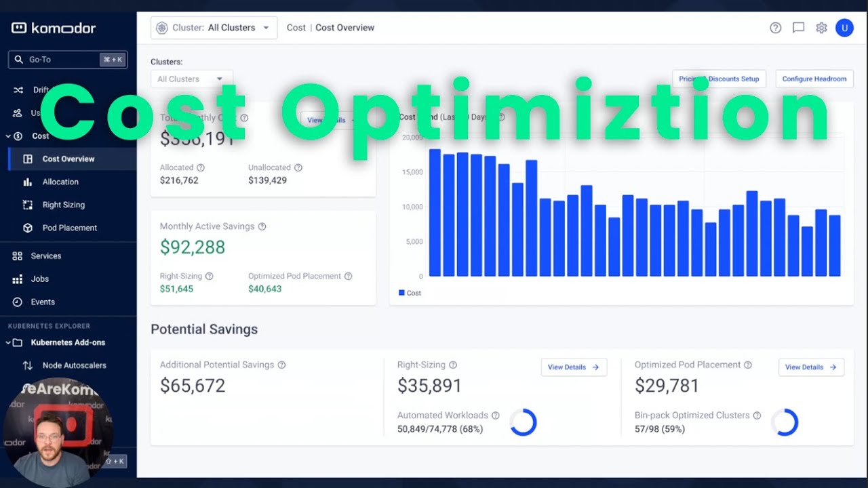Click the $139,429 unallocated amount
This screenshot has width=868, height=488.
coord(267,180)
